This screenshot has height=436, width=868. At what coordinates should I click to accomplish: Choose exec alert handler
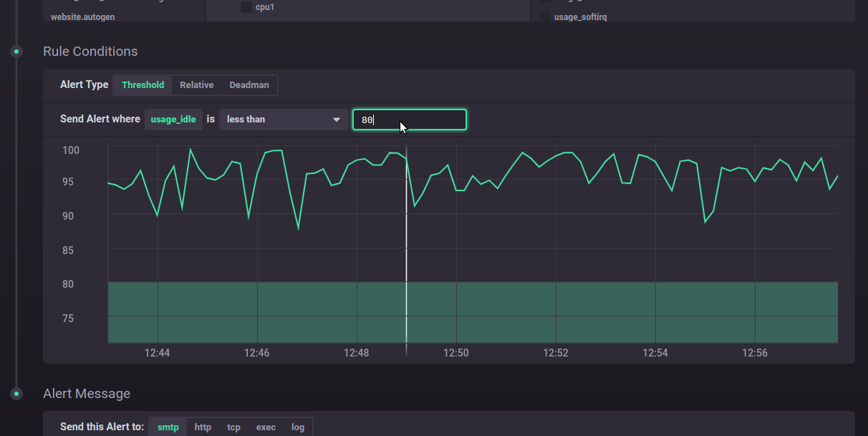coord(266,427)
